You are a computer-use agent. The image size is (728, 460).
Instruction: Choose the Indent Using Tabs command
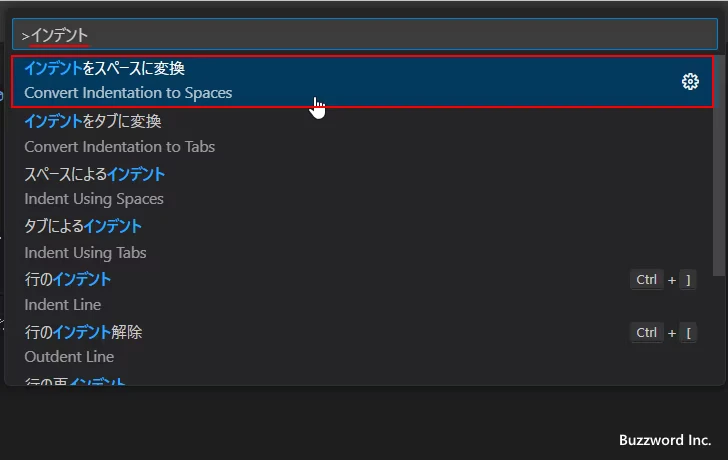point(300,239)
